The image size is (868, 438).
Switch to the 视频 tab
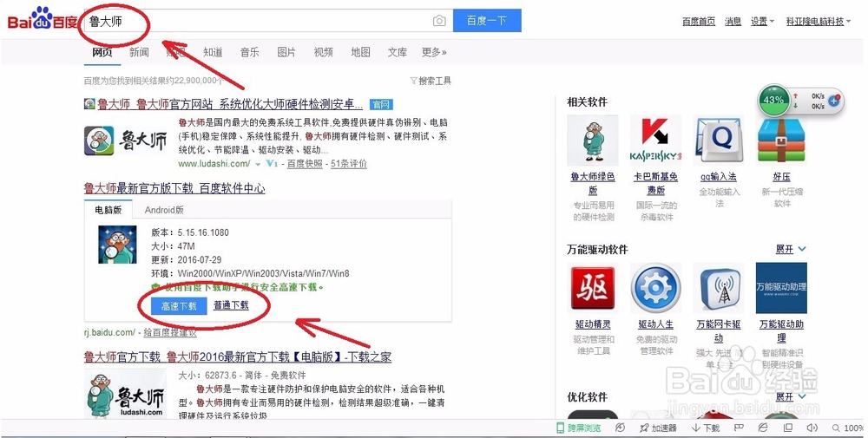tap(323, 53)
